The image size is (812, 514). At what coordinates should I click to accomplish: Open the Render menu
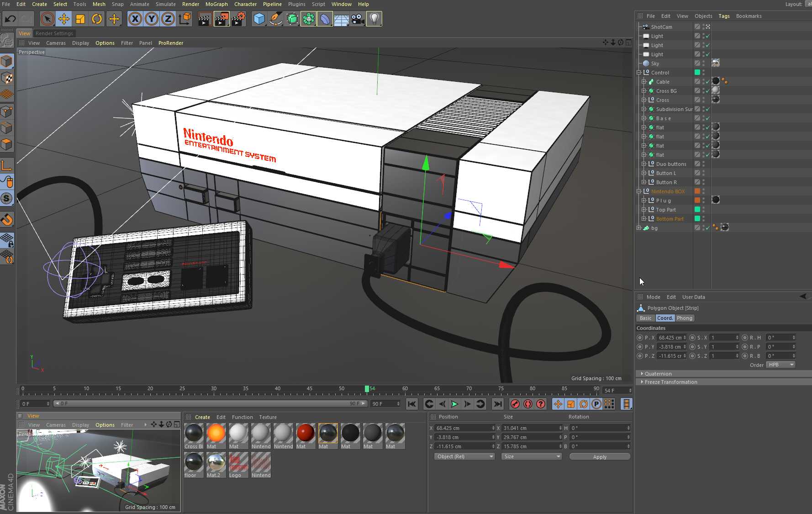(190, 4)
